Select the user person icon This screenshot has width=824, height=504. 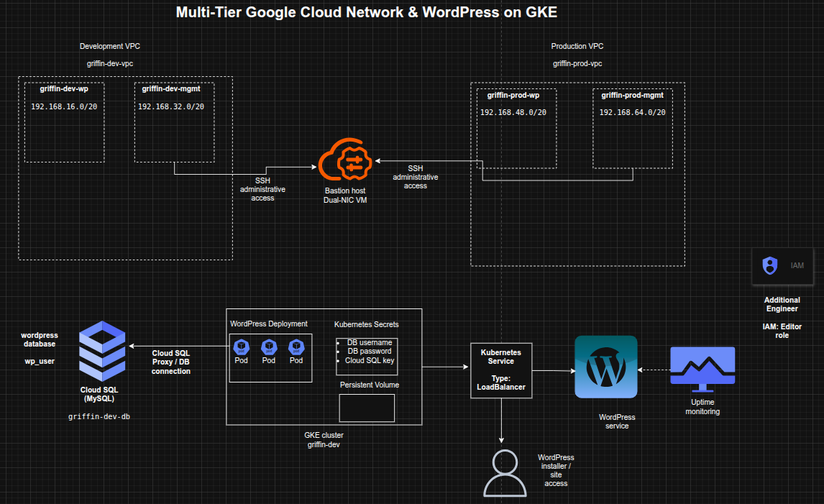[x=503, y=473]
